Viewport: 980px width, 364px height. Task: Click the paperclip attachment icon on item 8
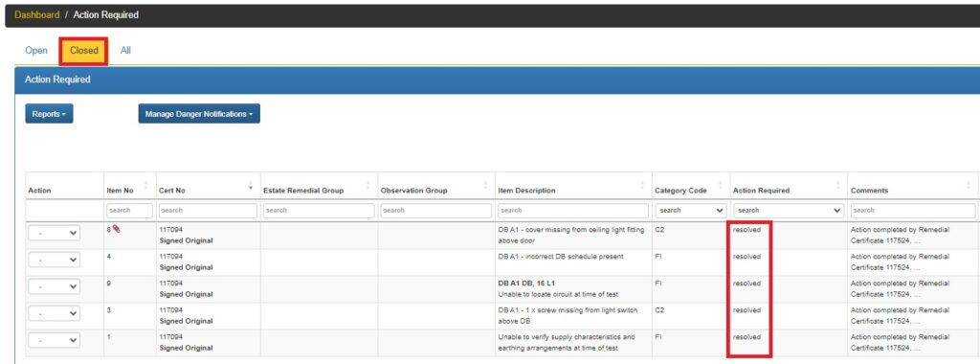pos(116,229)
